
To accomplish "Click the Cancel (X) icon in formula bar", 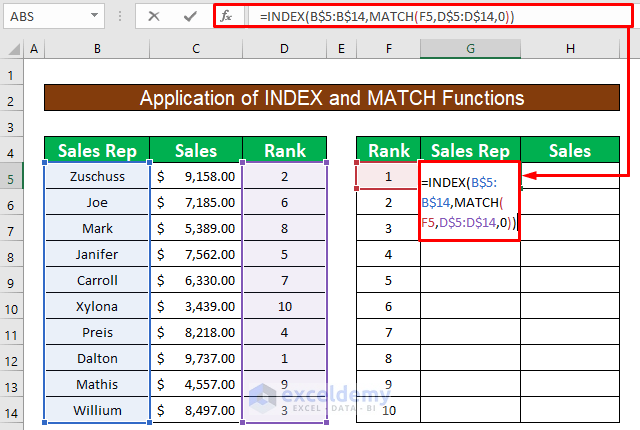I will pos(153,16).
